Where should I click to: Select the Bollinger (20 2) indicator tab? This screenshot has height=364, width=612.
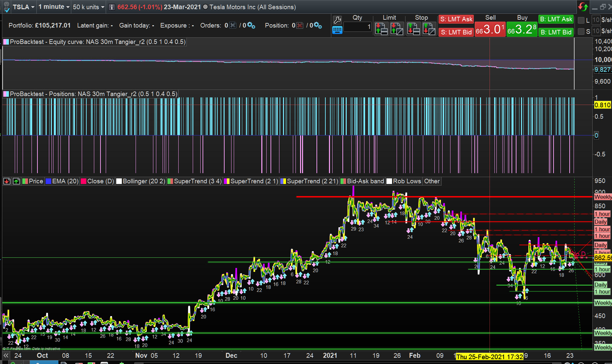[143, 181]
